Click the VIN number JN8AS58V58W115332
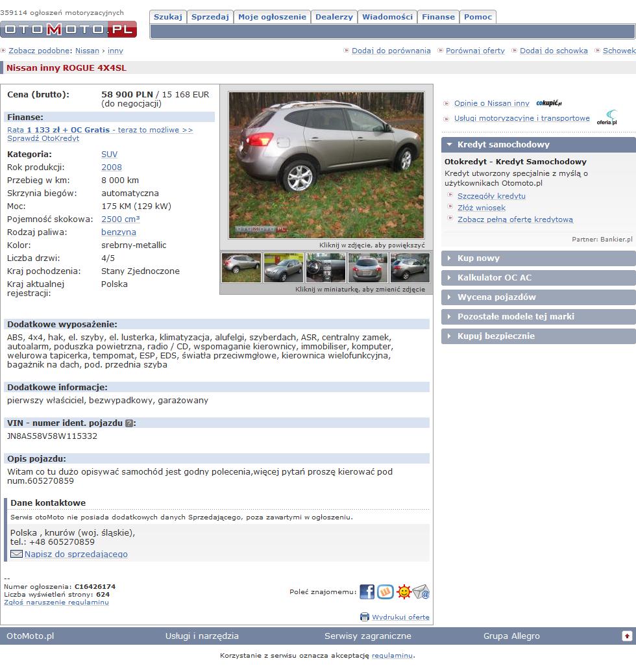The height and width of the screenshot is (672, 636). 53,436
